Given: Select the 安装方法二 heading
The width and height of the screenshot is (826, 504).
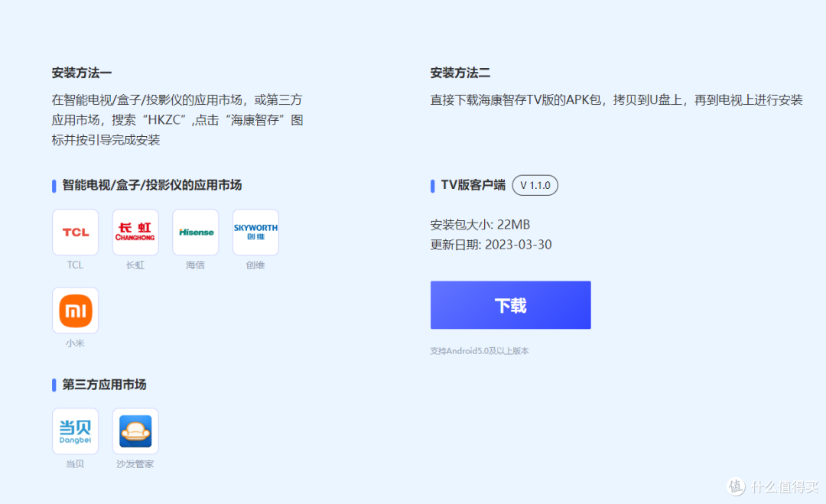Looking at the screenshot, I should (x=460, y=73).
